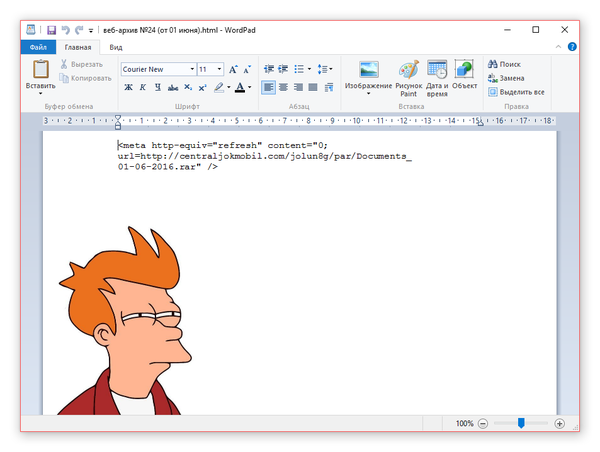Switch to the Вид tab
This screenshot has width=600, height=452.
116,47
